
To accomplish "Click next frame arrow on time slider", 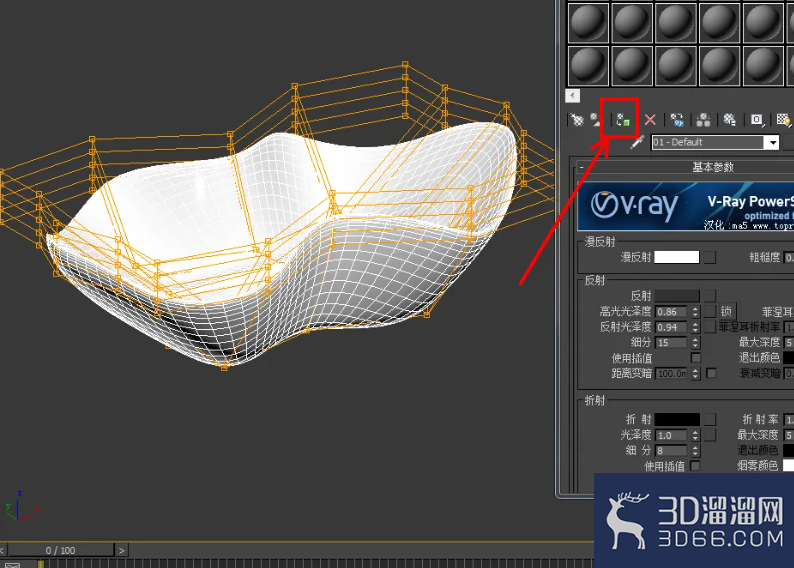I will click(122, 550).
